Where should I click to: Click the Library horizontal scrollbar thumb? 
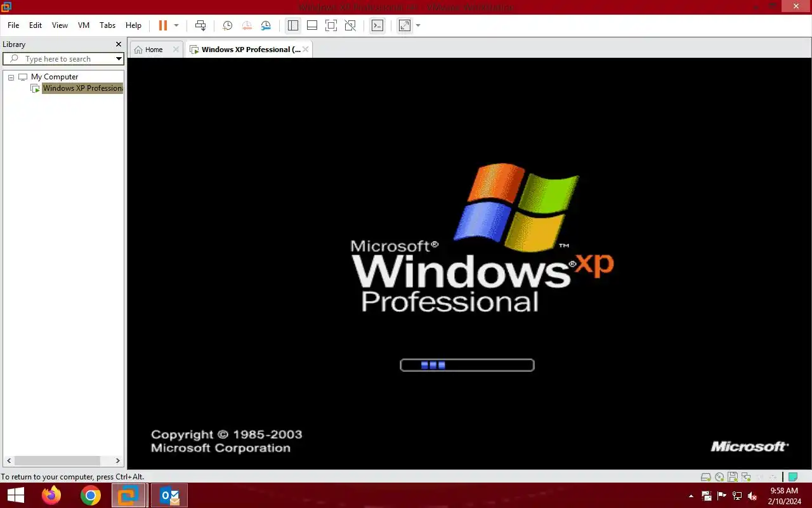coord(57,460)
